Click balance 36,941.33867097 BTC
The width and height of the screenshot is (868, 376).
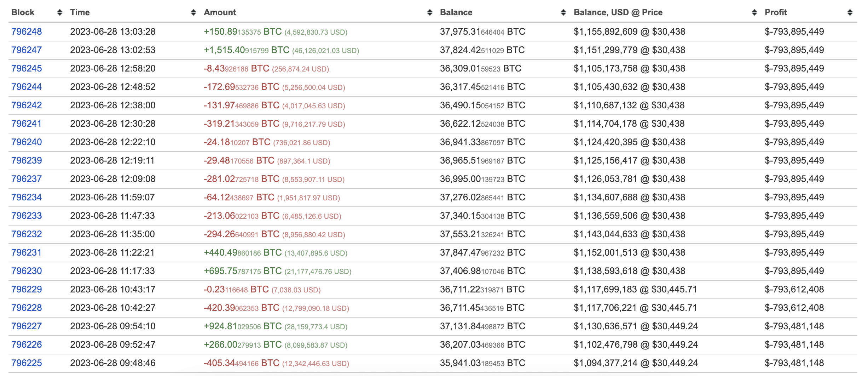click(x=482, y=142)
